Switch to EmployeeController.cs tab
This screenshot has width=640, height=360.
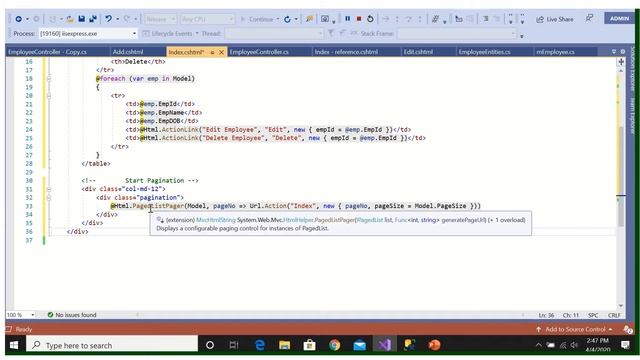pyautogui.click(x=259, y=52)
